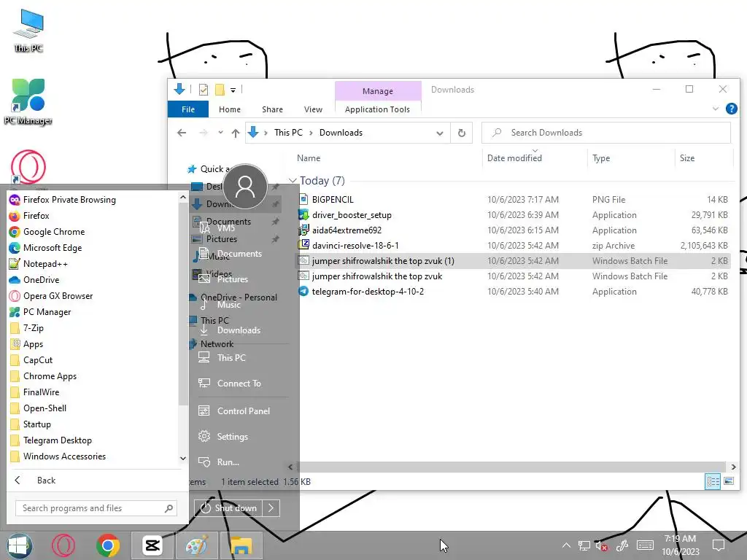Click the Search Downloads field
The image size is (747, 560).
point(606,133)
